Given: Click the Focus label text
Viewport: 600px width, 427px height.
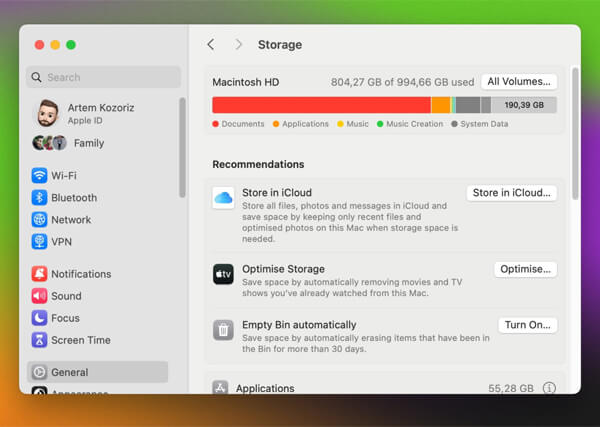Looking at the screenshot, I should click(x=65, y=318).
